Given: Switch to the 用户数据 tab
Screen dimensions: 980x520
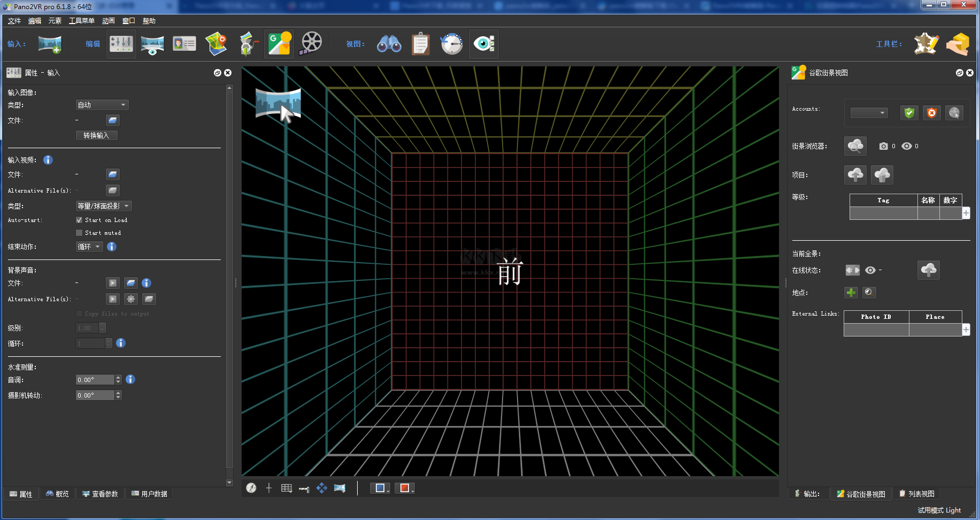Looking at the screenshot, I should [x=150, y=494].
